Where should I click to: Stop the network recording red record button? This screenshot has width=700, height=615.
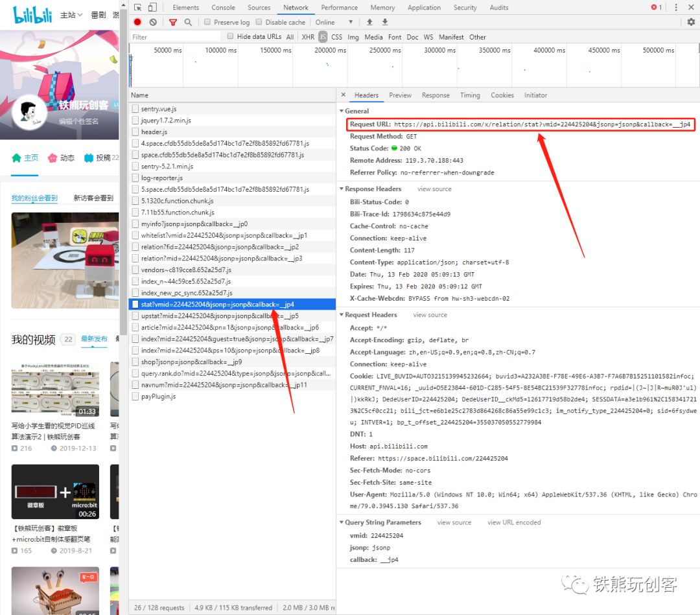tap(137, 21)
